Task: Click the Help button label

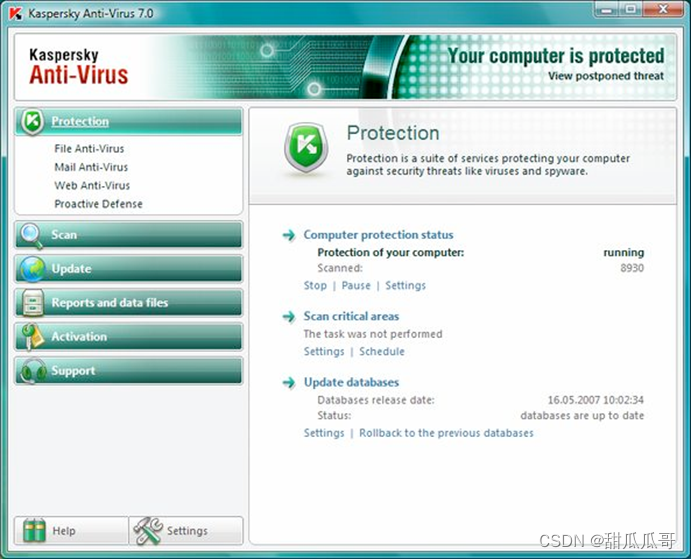Action: (63, 531)
